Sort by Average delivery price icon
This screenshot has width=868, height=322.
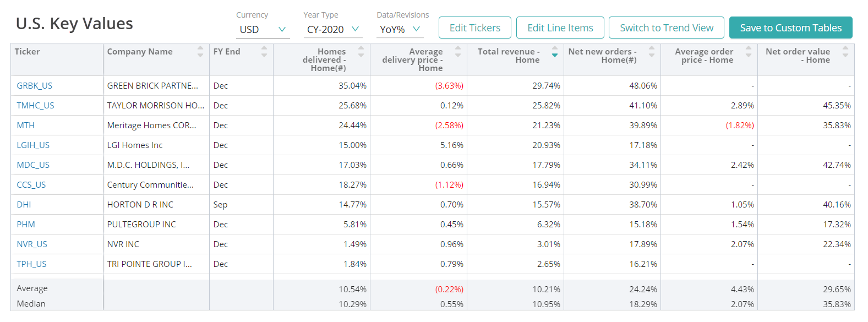tap(458, 52)
